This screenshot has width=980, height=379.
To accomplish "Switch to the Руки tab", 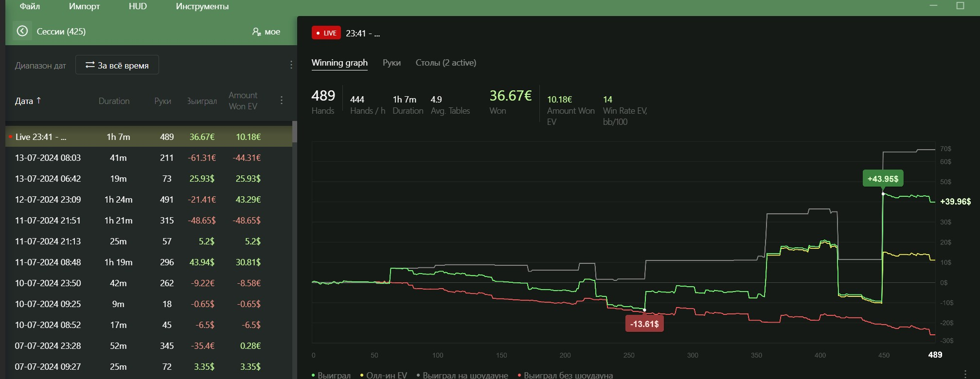I will coord(392,63).
